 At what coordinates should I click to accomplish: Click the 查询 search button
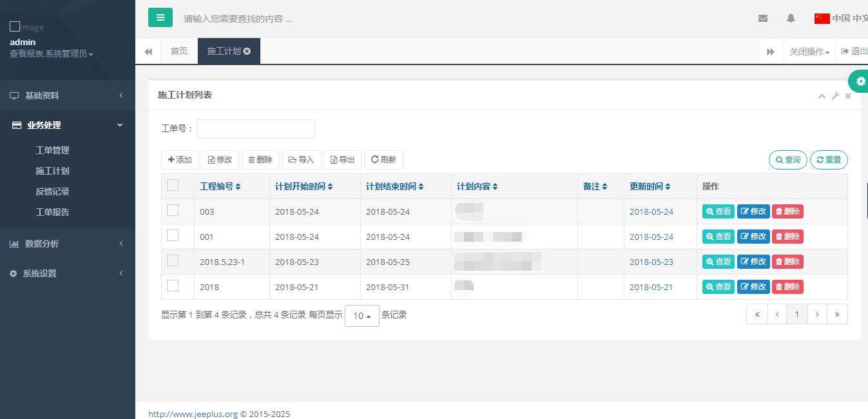coord(787,160)
